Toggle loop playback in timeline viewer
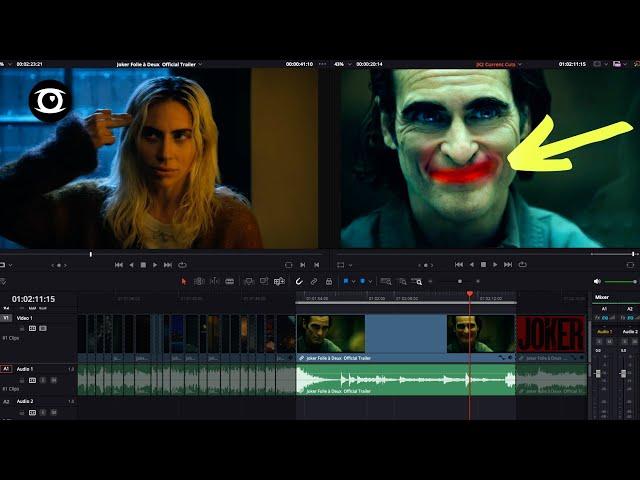The width and height of the screenshot is (640, 480). click(522, 265)
